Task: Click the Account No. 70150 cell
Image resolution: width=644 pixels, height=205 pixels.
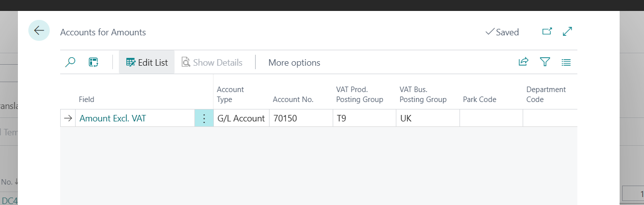Action: pos(300,118)
